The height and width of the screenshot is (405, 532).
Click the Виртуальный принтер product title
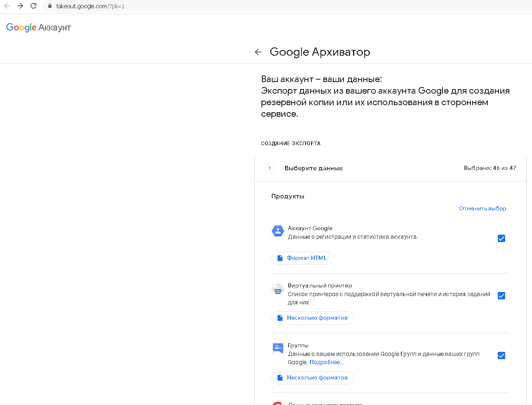click(x=320, y=285)
